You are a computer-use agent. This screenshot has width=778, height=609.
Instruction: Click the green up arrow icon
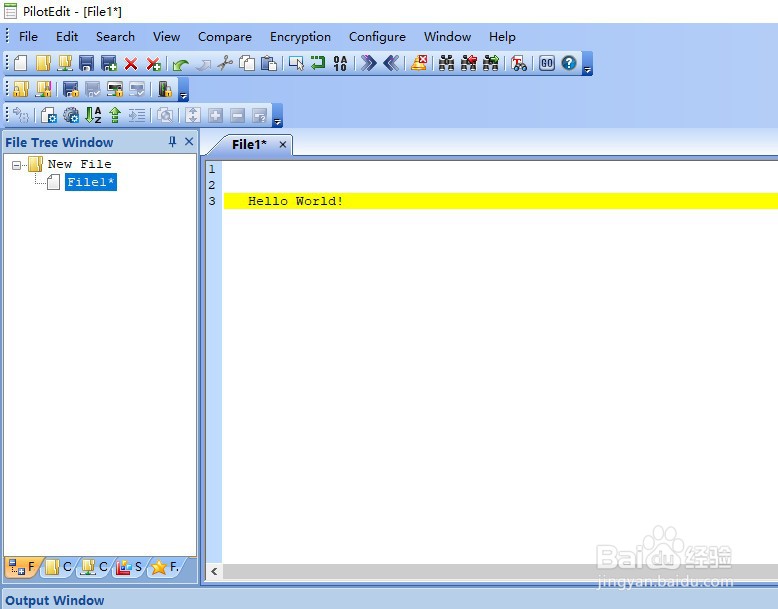pos(115,115)
